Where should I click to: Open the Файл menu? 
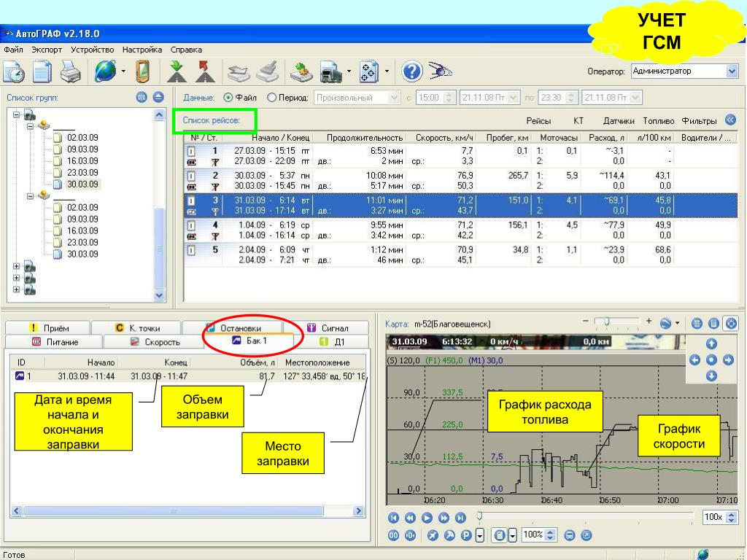point(13,50)
